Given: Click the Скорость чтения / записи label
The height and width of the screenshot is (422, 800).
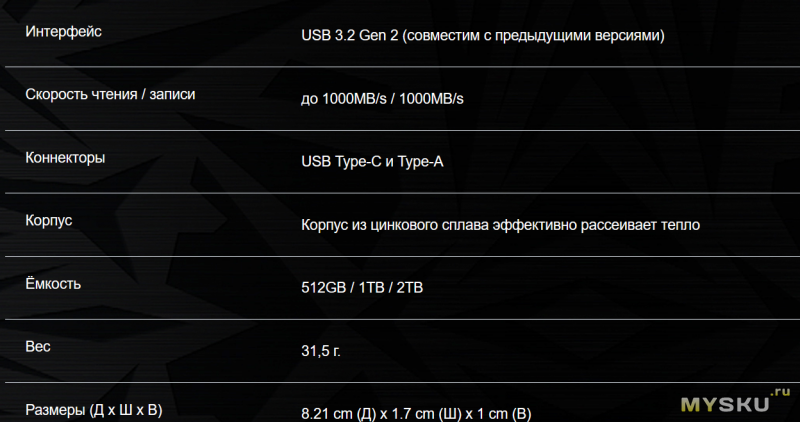Looking at the screenshot, I should pyautogui.click(x=110, y=95).
